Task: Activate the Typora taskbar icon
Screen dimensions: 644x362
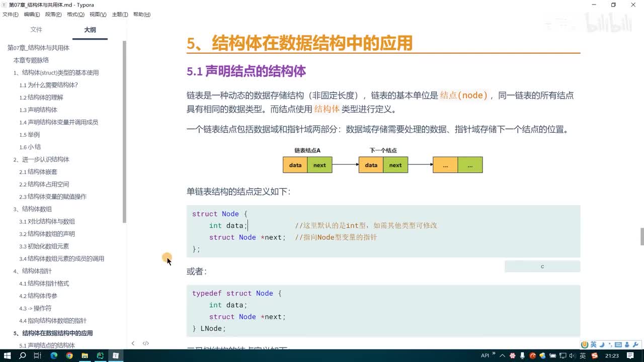Action: [116, 355]
